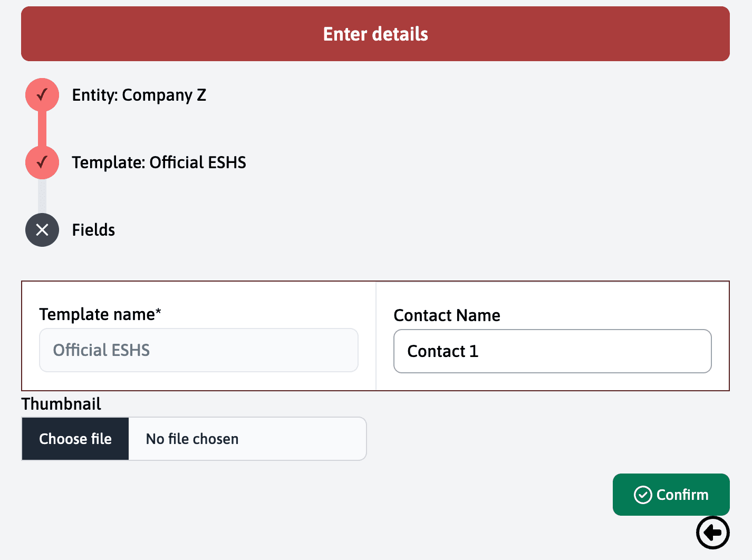Click the 'Contact Name' field label

click(x=447, y=315)
